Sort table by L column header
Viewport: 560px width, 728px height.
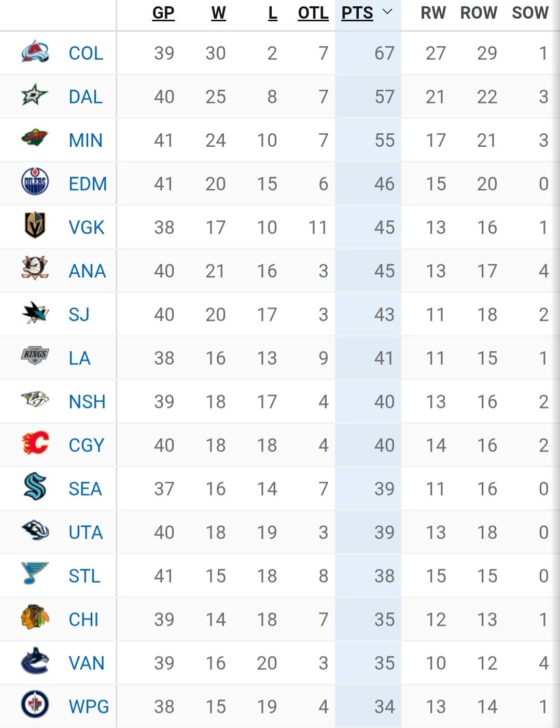[x=273, y=13]
